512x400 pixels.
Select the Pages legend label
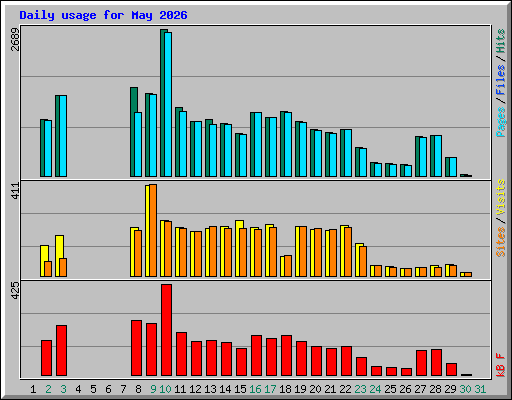coord(500,122)
